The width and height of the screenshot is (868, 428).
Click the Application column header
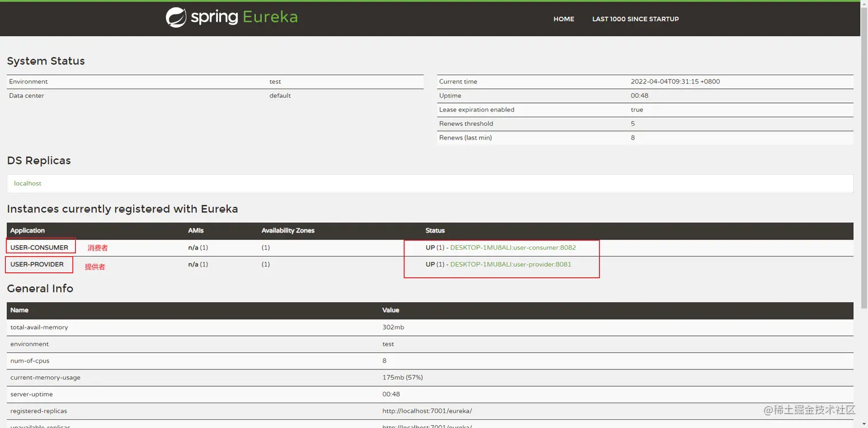(x=28, y=230)
